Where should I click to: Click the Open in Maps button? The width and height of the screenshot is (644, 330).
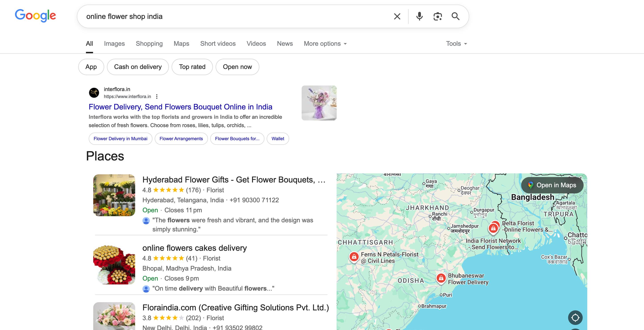(552, 185)
